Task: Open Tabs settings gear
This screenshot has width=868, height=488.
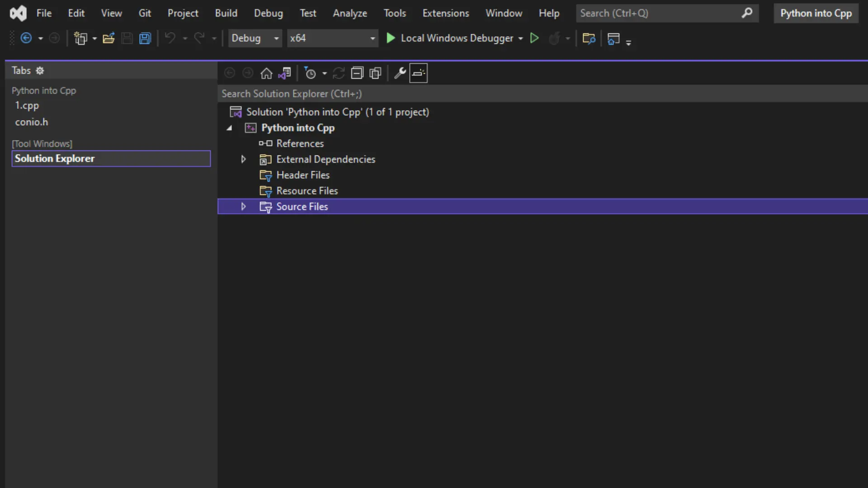Action: (40, 71)
